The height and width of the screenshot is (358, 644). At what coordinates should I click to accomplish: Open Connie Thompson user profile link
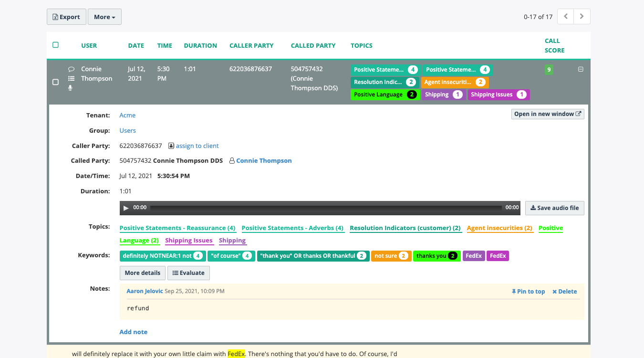click(264, 161)
